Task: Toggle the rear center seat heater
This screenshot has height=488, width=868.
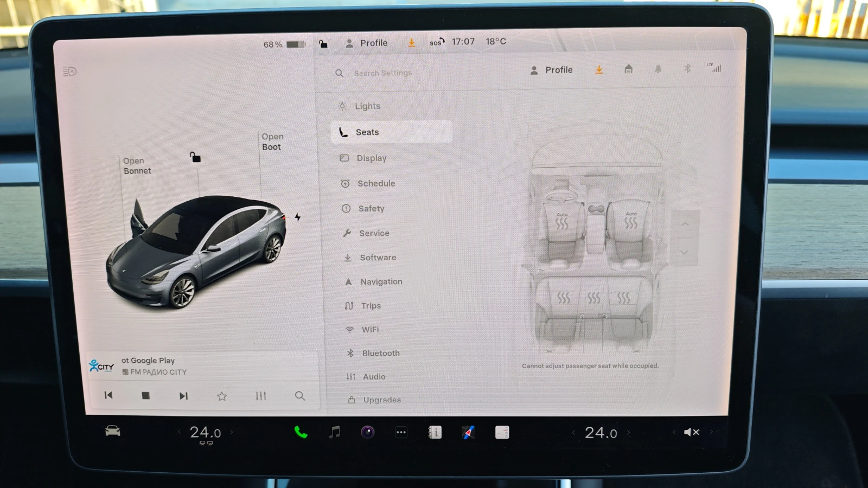Action: (594, 298)
